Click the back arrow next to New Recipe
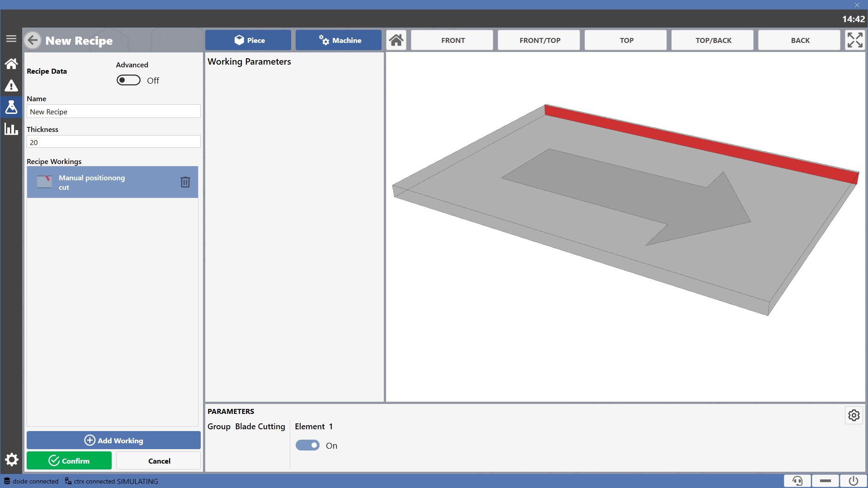 (33, 40)
